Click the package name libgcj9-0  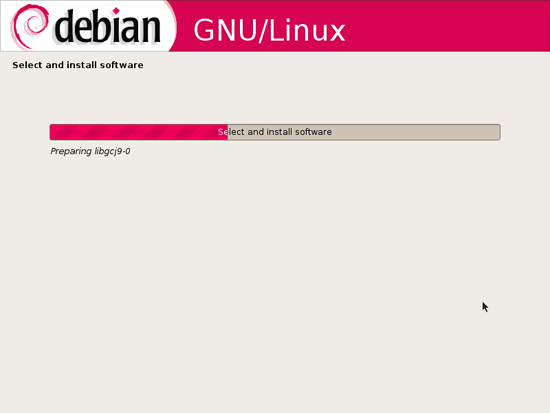click(x=112, y=151)
